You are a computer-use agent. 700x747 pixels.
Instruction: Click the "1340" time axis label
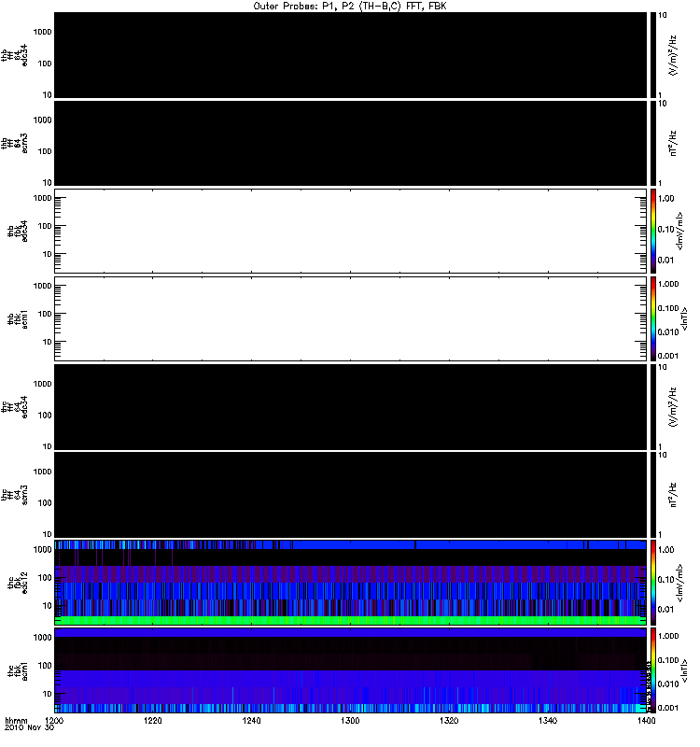point(548,720)
